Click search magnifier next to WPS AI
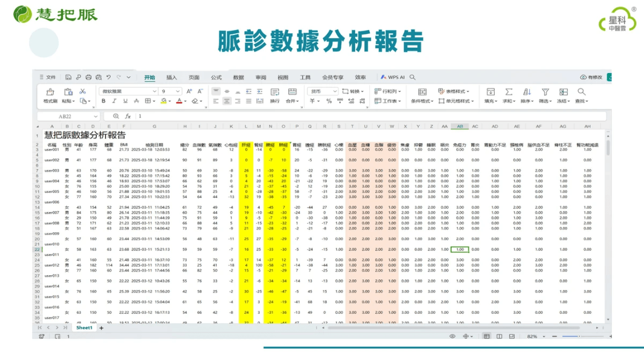The width and height of the screenshot is (644, 362). click(x=413, y=77)
